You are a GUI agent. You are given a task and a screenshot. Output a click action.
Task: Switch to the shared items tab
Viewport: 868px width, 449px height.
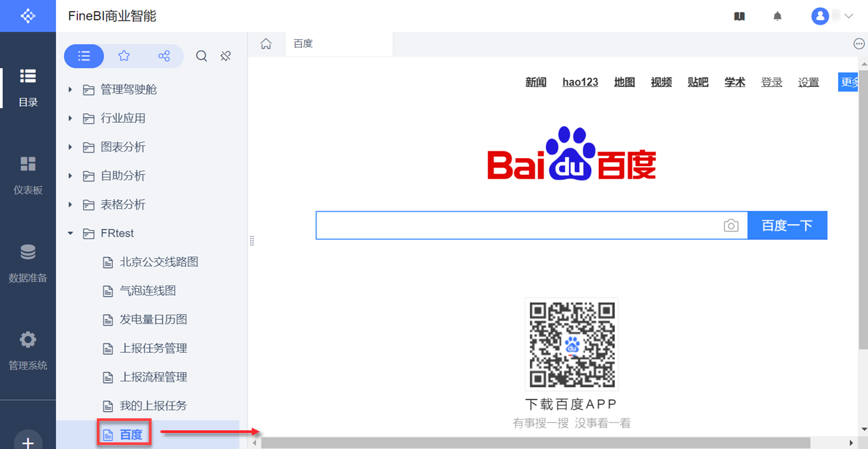point(164,57)
